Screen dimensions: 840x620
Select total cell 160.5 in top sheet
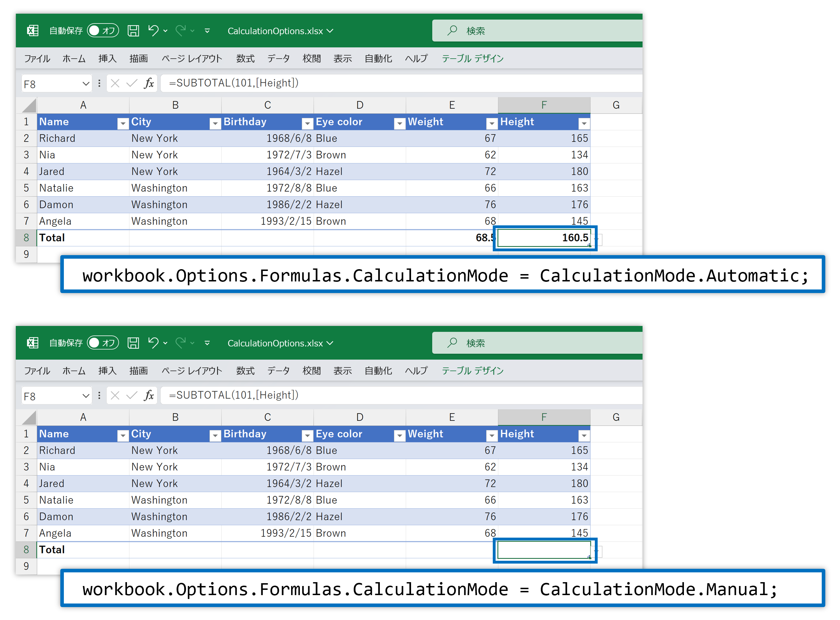point(544,238)
